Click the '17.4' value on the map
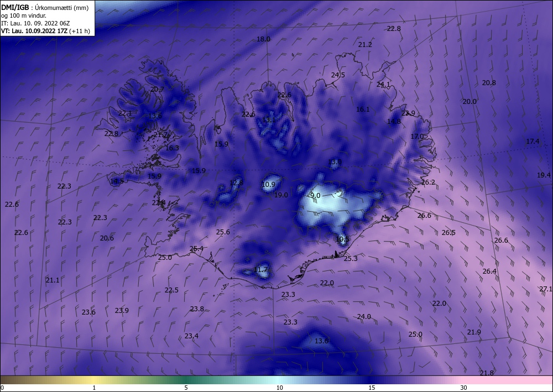553x392 pixels. [x=533, y=142]
